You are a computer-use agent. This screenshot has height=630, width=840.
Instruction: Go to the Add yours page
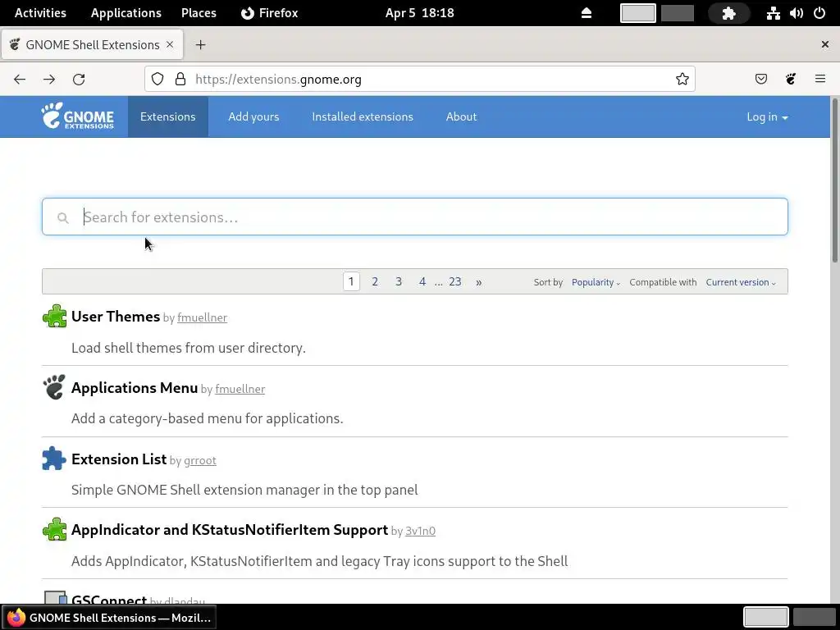253,116
